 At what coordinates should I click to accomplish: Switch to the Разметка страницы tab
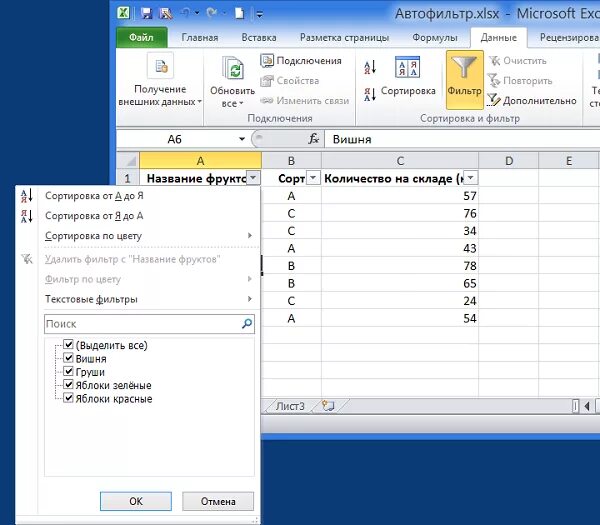point(344,38)
